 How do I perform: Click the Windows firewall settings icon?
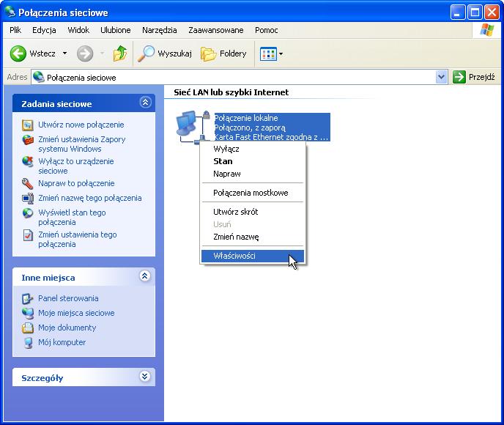[x=28, y=140]
